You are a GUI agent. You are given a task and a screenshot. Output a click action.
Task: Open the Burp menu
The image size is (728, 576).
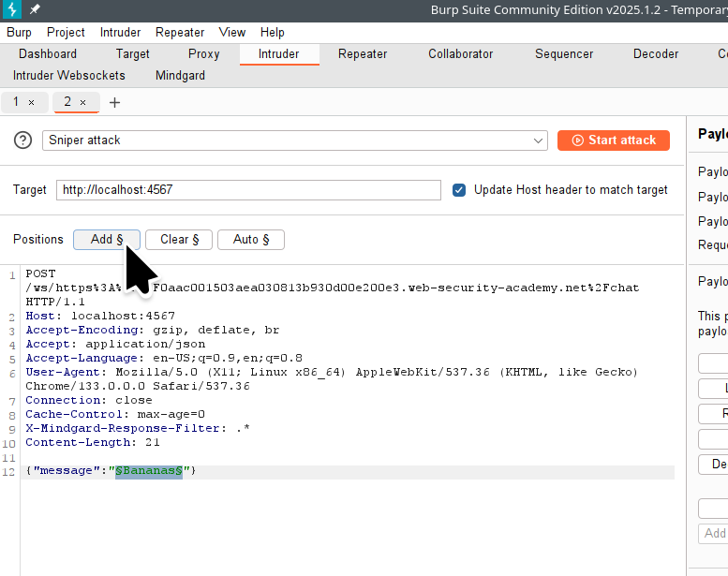point(19,33)
